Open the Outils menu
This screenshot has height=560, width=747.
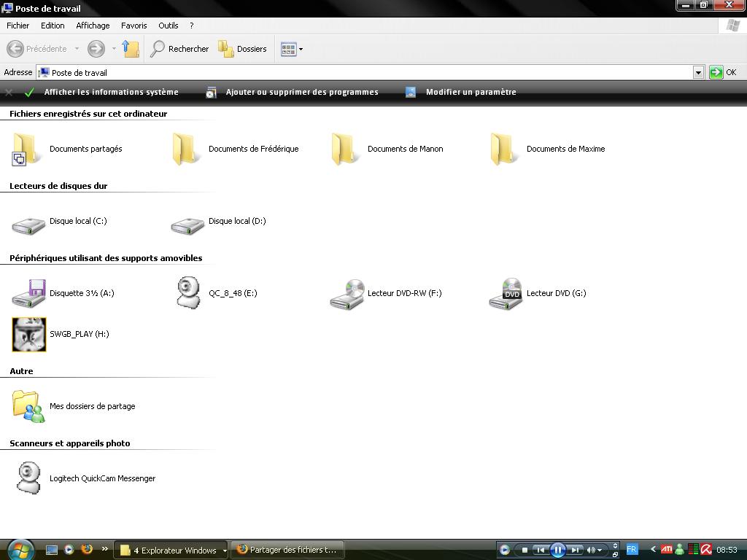tap(168, 25)
